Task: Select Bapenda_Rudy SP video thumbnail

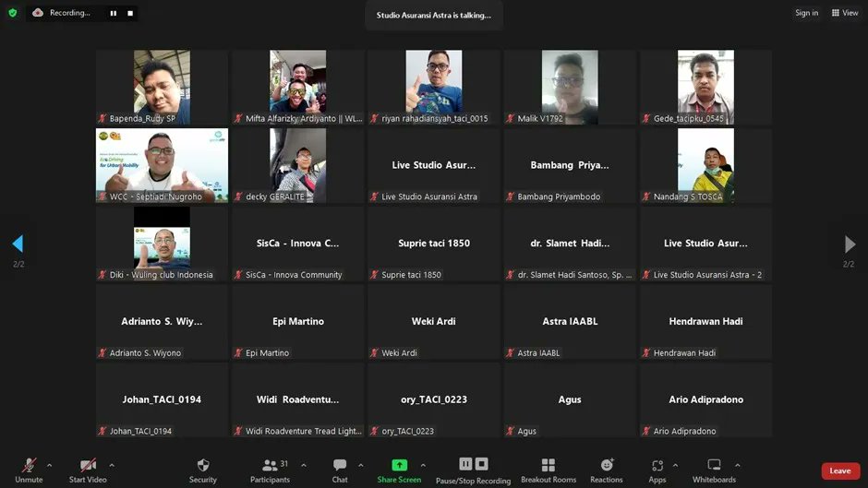Action: click(162, 87)
